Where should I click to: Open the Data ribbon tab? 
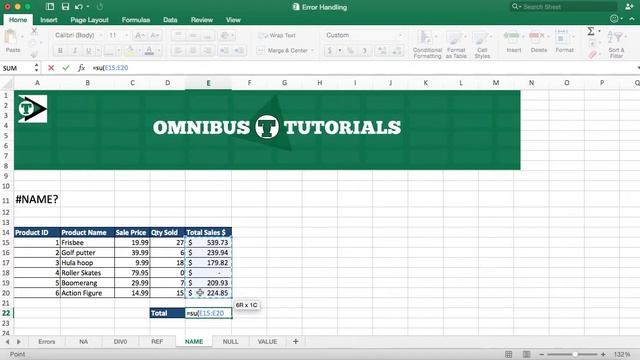[x=170, y=20]
